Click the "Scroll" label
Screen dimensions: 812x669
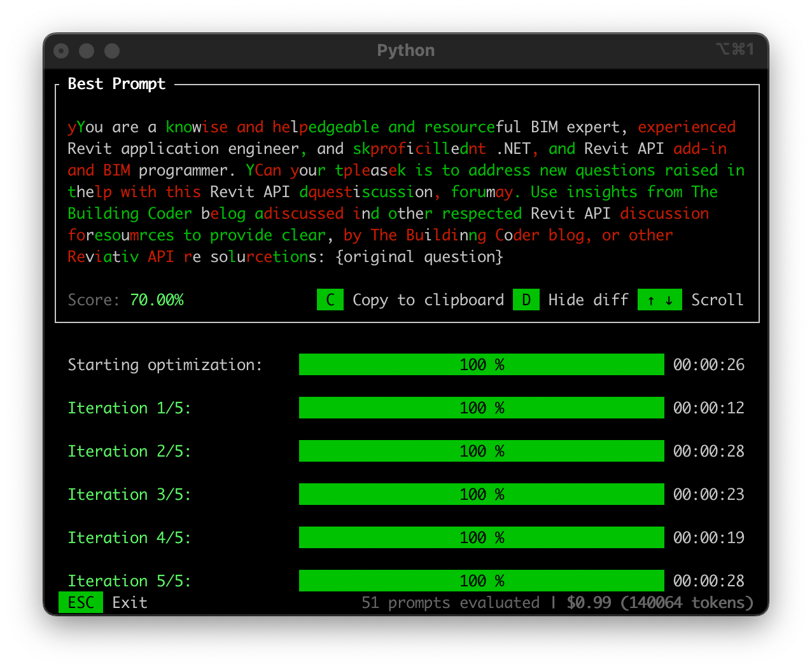click(717, 300)
